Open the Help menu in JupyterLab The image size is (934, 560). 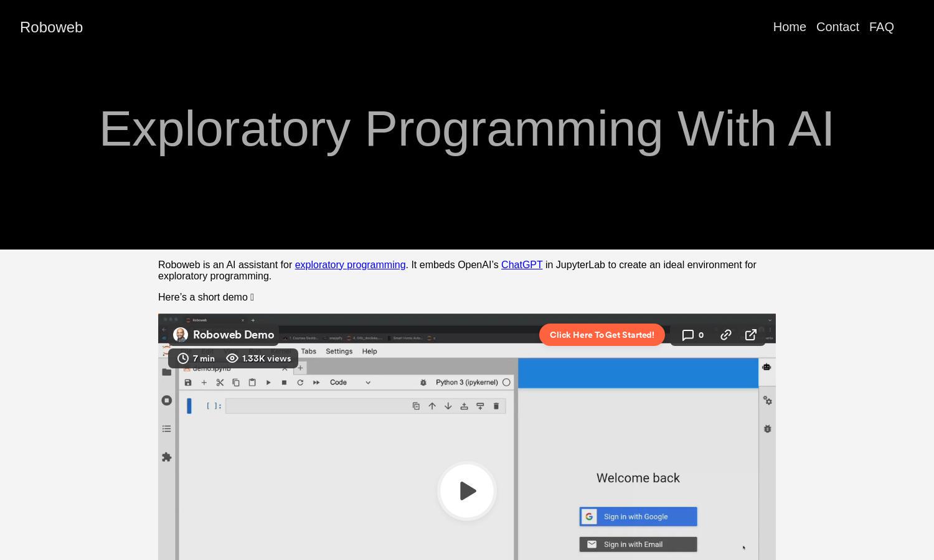click(x=370, y=352)
